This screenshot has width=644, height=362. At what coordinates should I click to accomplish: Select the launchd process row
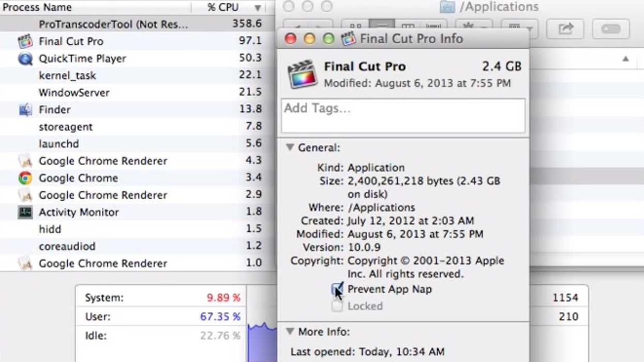point(138,144)
